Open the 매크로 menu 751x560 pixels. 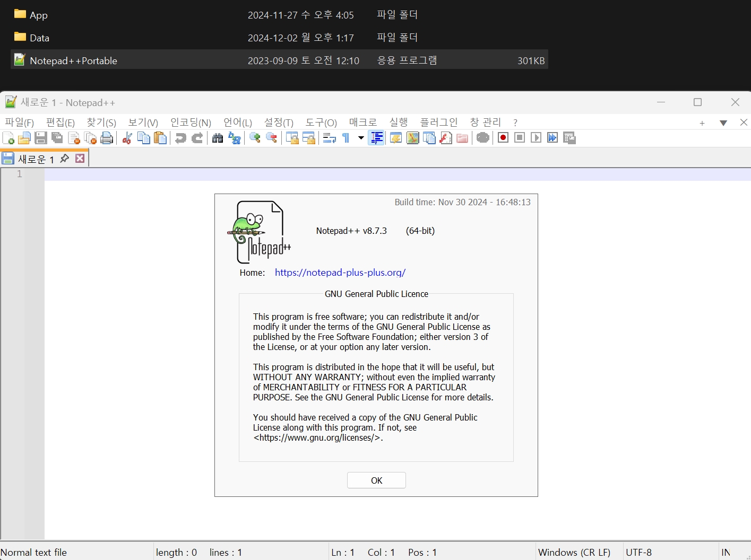(x=363, y=122)
